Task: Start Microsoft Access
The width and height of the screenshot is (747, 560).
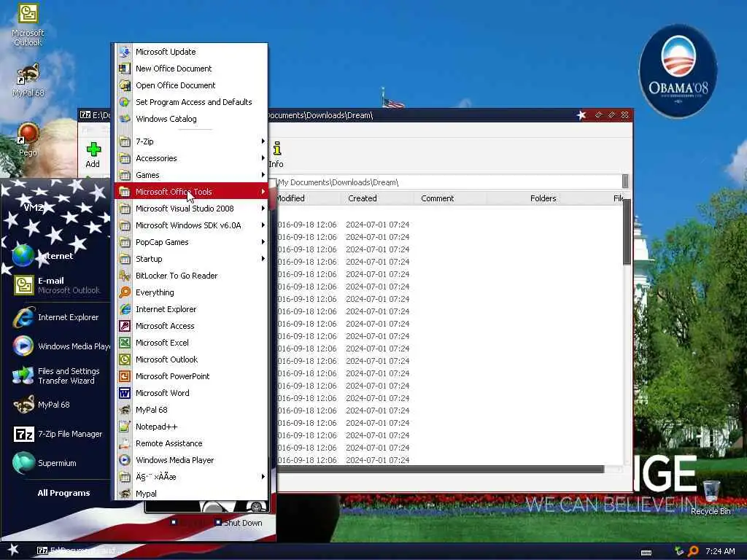Action: (x=190, y=326)
